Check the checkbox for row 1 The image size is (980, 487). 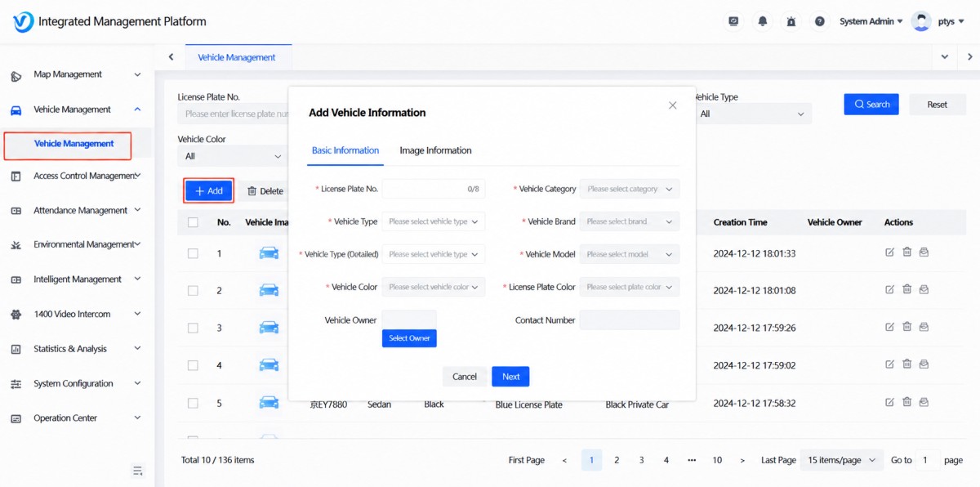point(193,253)
